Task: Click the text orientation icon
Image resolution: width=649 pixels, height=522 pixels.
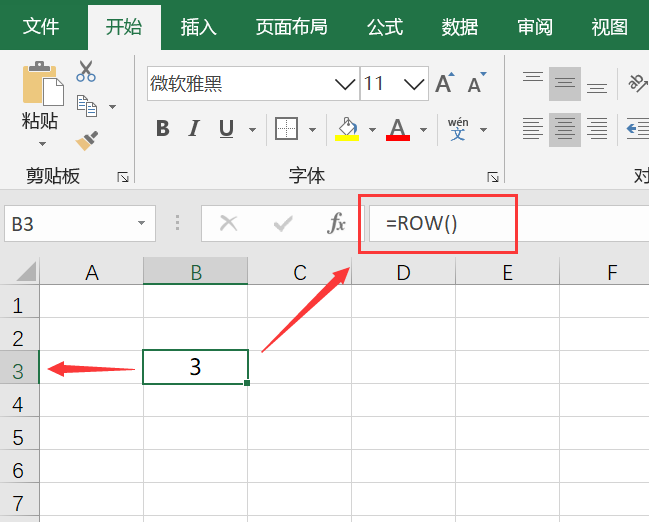Action: click(x=638, y=83)
